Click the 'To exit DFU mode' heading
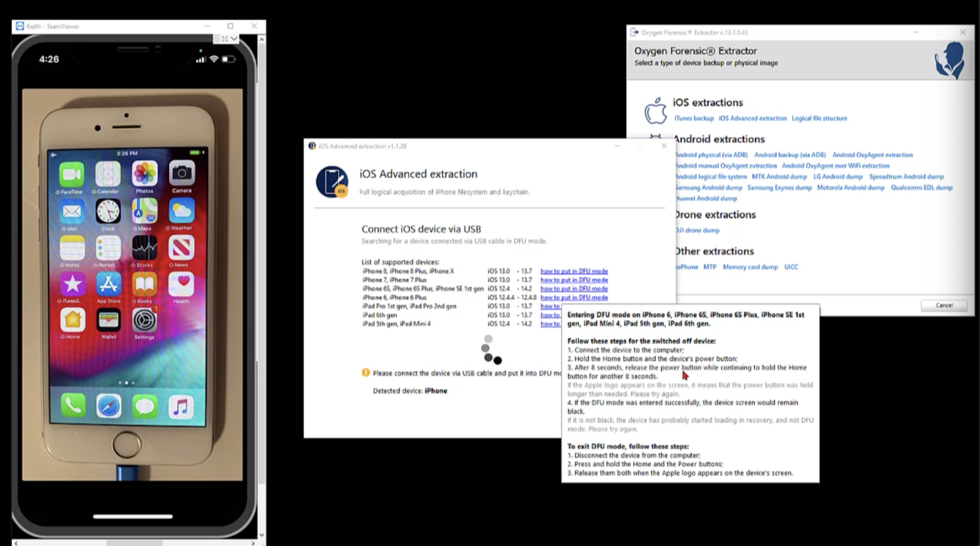980x546 pixels. pyautogui.click(x=628, y=446)
